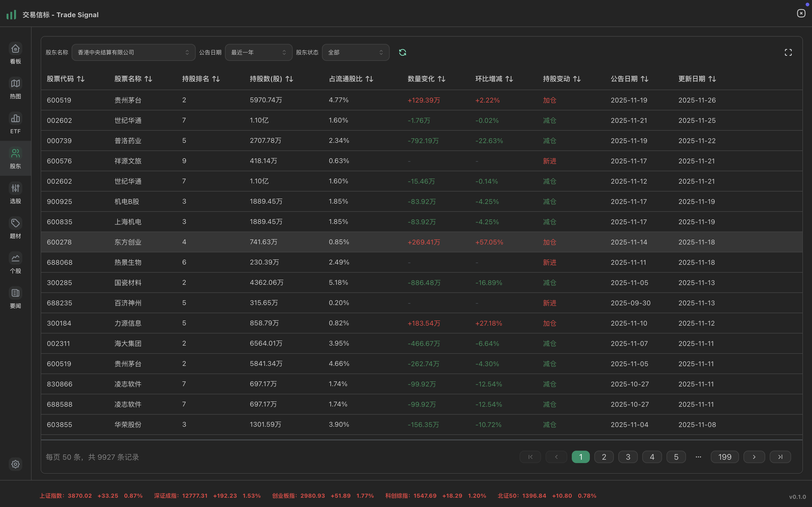The height and width of the screenshot is (507, 812).
Task: Open the 公告日期 date range dropdown
Action: 258,52
